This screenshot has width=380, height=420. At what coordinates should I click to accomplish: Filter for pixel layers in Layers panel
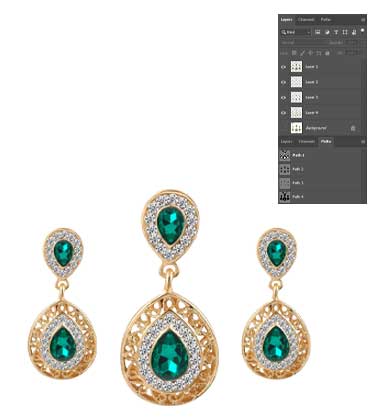[x=318, y=32]
